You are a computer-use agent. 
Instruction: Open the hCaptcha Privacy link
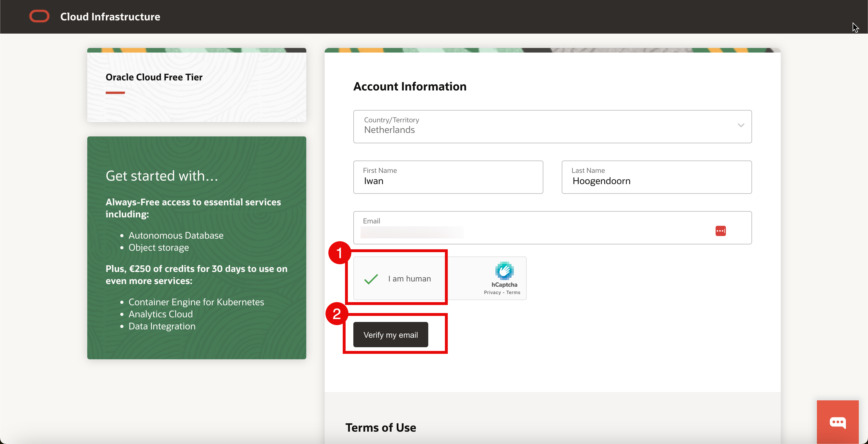[x=492, y=292]
